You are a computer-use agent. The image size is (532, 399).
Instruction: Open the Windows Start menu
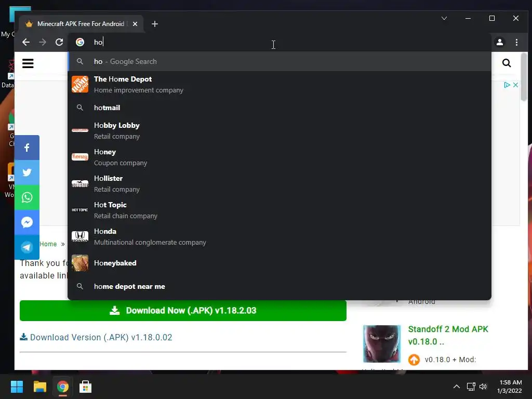pyautogui.click(x=17, y=387)
